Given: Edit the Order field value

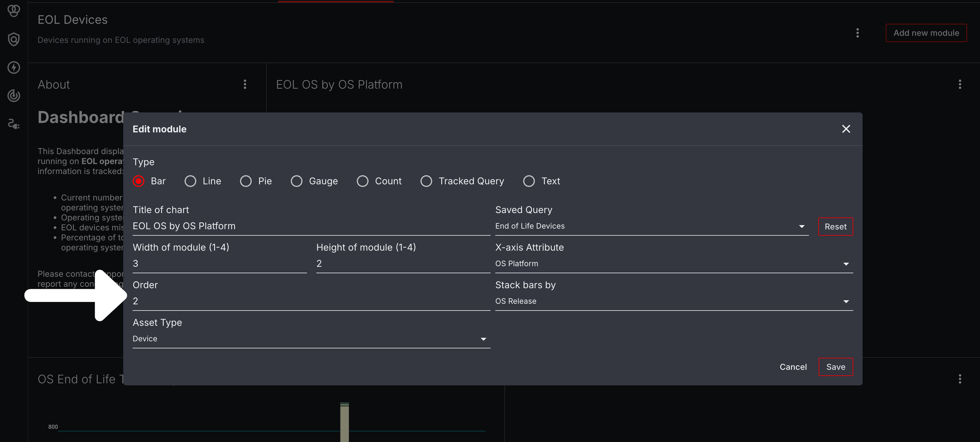Looking at the screenshot, I should click(311, 301).
